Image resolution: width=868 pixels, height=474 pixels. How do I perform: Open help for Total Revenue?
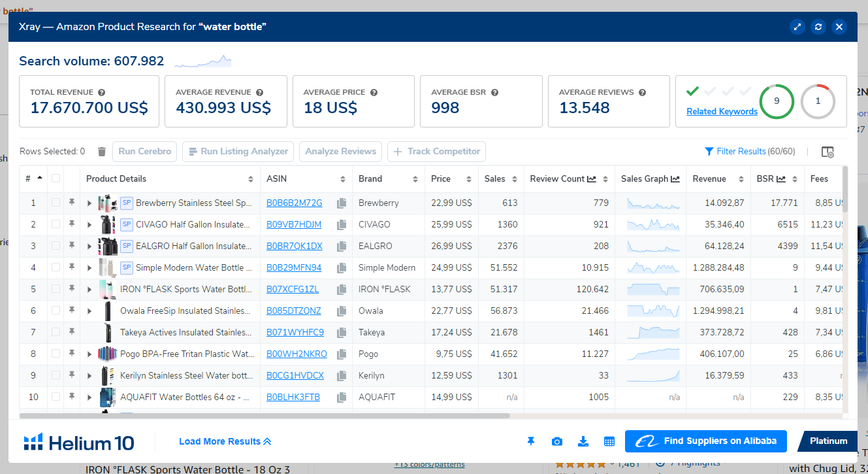coord(102,93)
